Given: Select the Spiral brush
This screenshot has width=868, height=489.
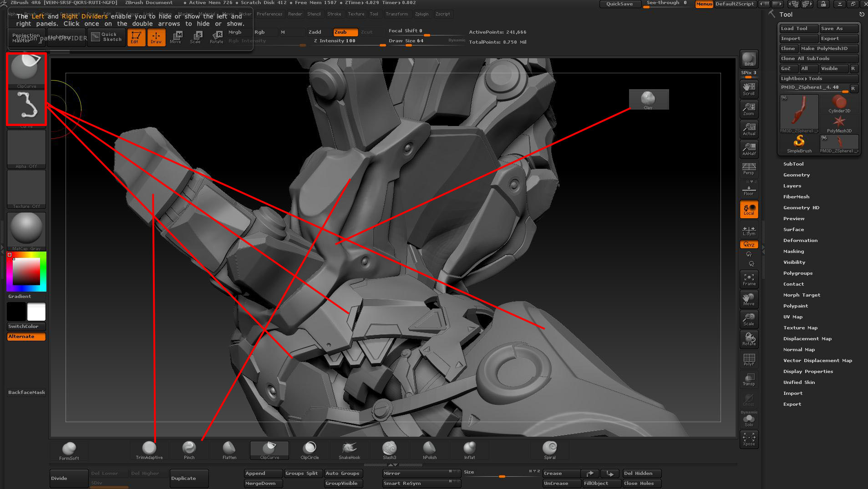Looking at the screenshot, I should coord(550,450).
